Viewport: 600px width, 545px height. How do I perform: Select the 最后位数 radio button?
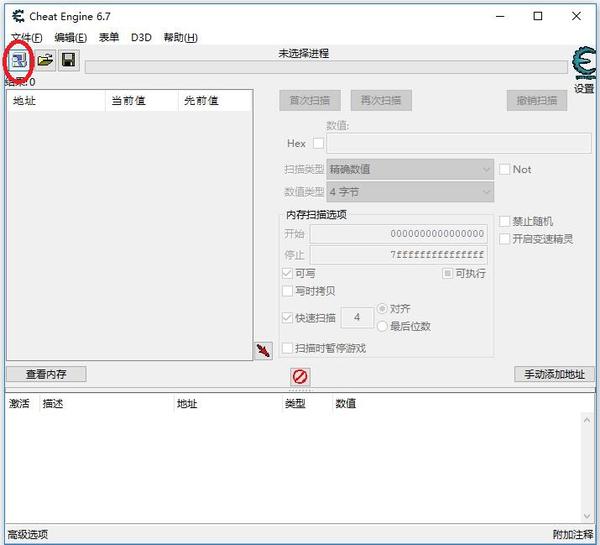(382, 326)
